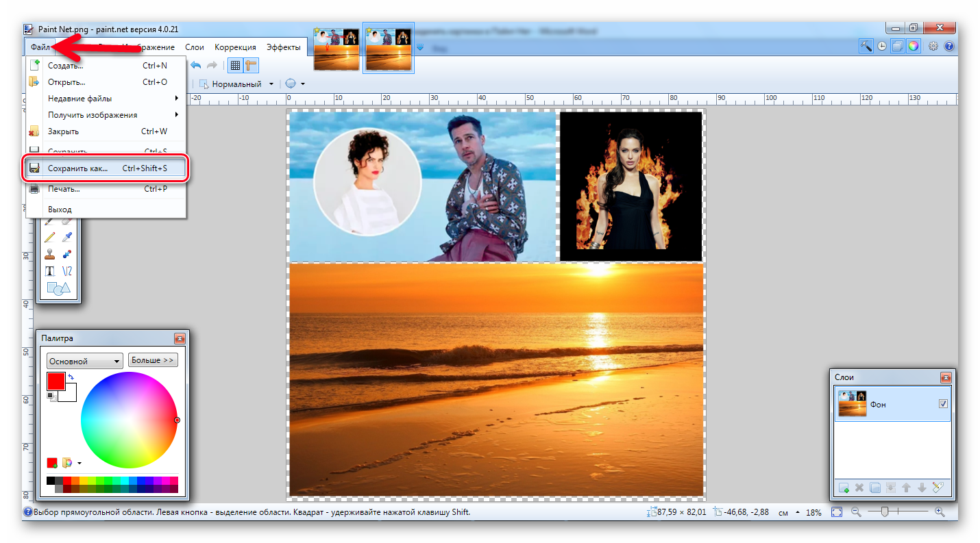Uncheck visibility of the Фон layer
The height and width of the screenshot is (543, 980).
(943, 404)
